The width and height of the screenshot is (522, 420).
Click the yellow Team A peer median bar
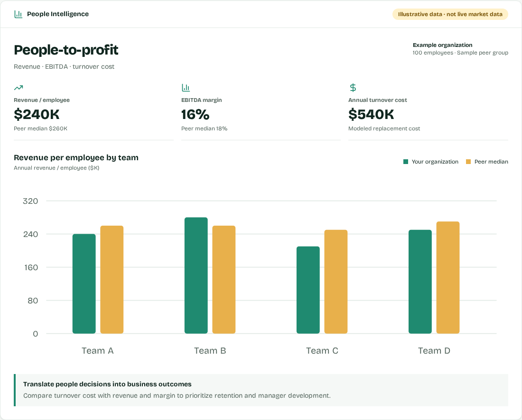click(x=112, y=280)
